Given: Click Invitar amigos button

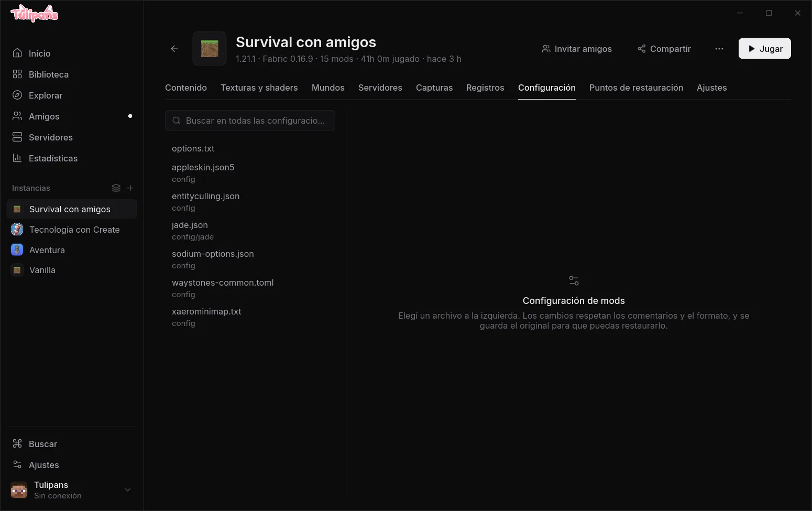Looking at the screenshot, I should (577, 49).
